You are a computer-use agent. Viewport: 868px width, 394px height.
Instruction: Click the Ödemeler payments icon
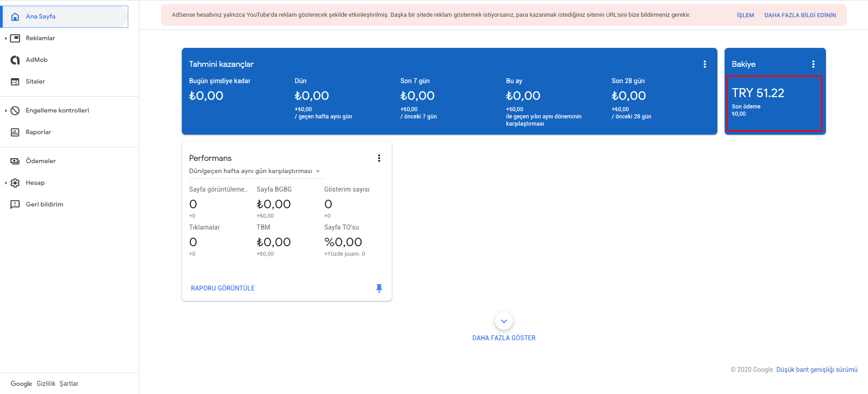[x=15, y=161]
